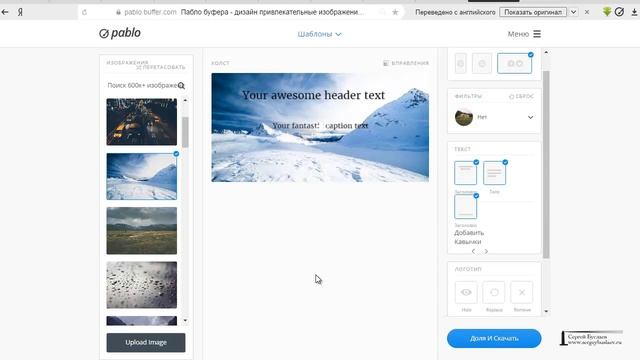
Task: Click Показать оригинал button
Action: coord(533,12)
